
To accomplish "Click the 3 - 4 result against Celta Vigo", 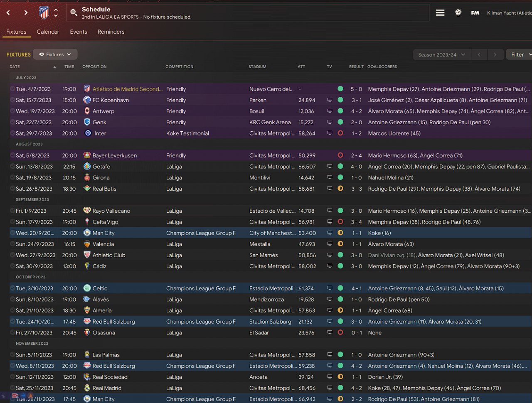I will tap(356, 222).
